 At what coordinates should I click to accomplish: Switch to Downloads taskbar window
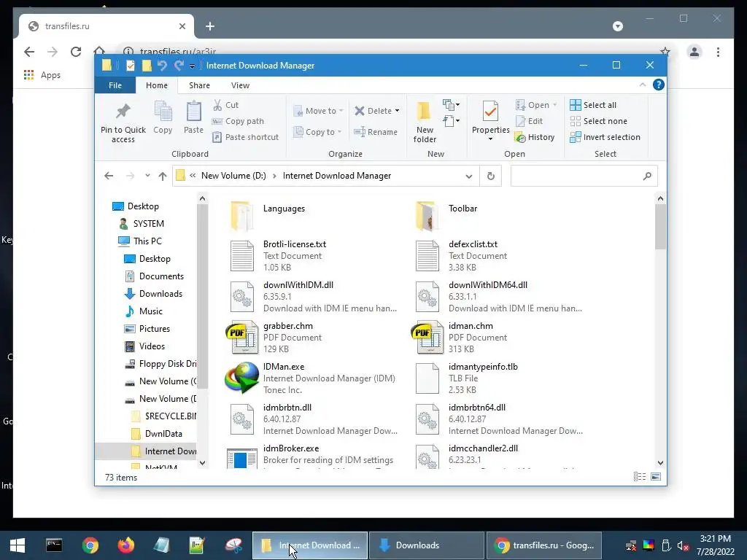coord(426,545)
